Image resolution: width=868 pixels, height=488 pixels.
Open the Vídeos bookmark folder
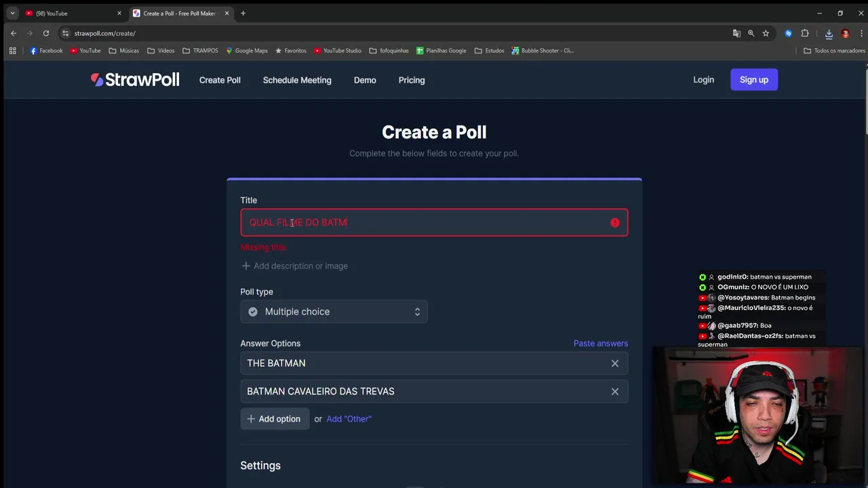point(161,51)
